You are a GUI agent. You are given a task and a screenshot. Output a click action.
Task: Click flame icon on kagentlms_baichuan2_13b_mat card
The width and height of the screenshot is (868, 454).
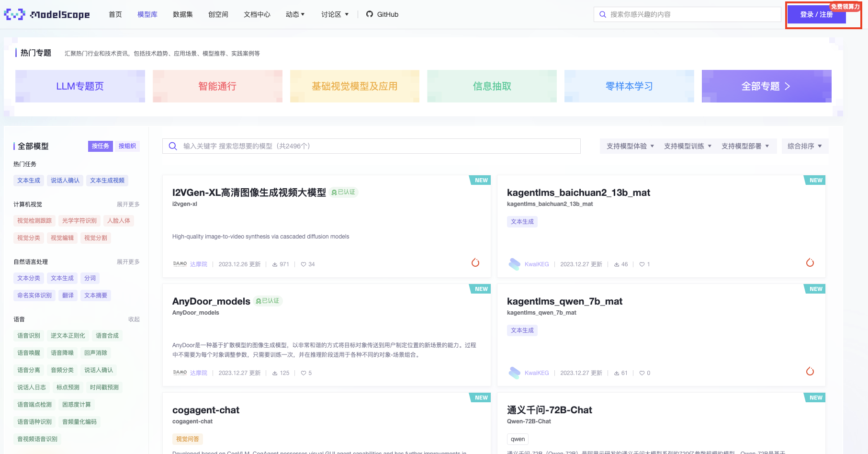pos(810,262)
